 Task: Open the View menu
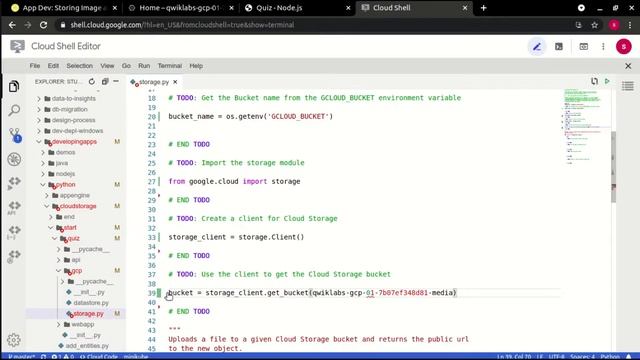click(x=107, y=66)
